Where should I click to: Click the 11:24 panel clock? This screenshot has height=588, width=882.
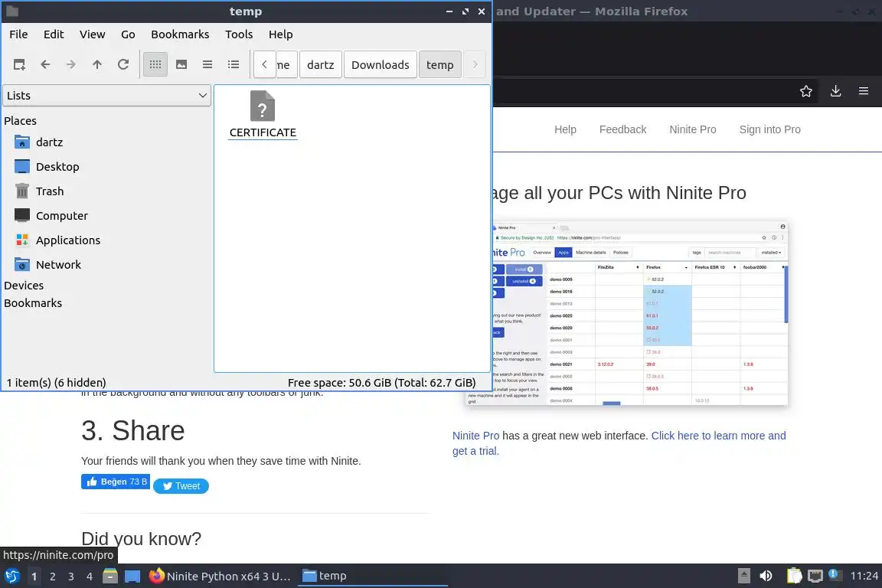coord(864,577)
